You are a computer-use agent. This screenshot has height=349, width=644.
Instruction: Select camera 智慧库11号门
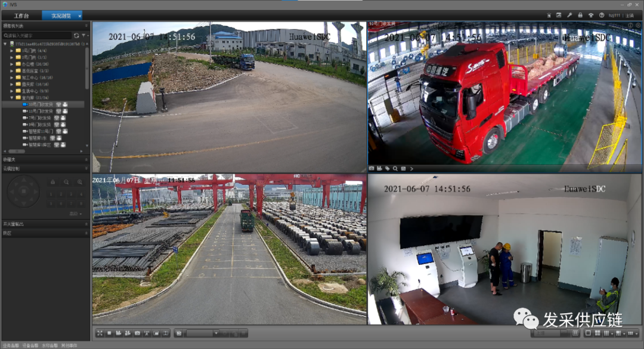41,131
